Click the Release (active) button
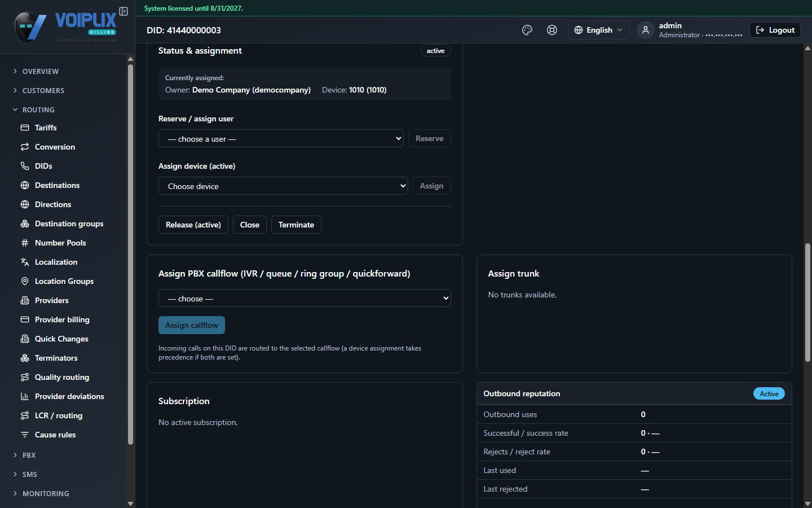The width and height of the screenshot is (812, 508). (x=193, y=225)
